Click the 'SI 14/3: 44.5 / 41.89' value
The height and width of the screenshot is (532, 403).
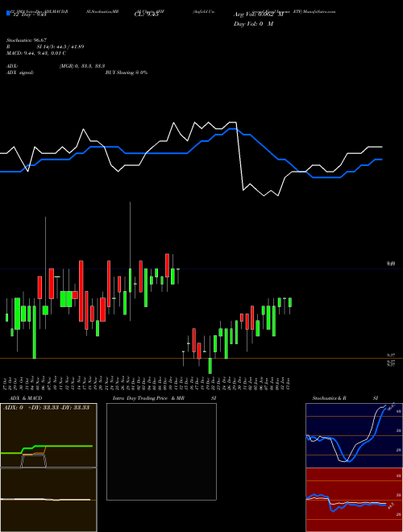[x=60, y=47]
